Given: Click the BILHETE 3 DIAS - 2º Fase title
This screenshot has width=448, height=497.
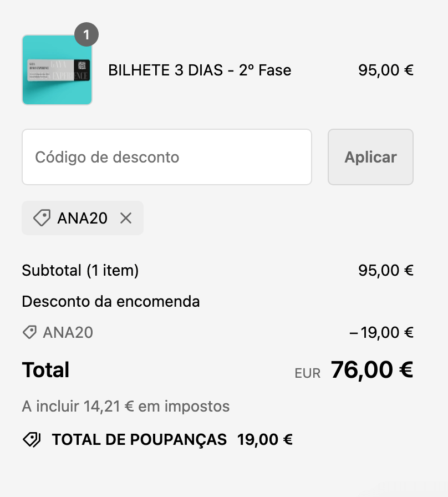Looking at the screenshot, I should click(200, 70).
